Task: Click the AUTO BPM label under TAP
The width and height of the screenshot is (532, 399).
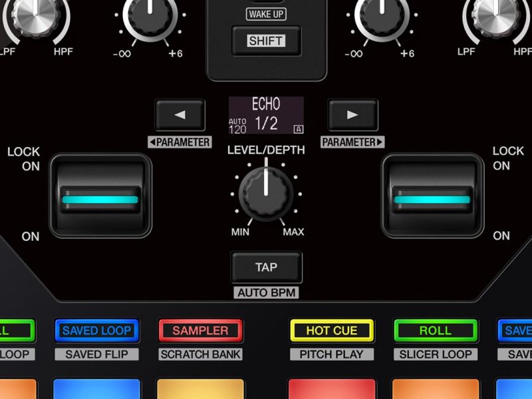Action: (267, 293)
